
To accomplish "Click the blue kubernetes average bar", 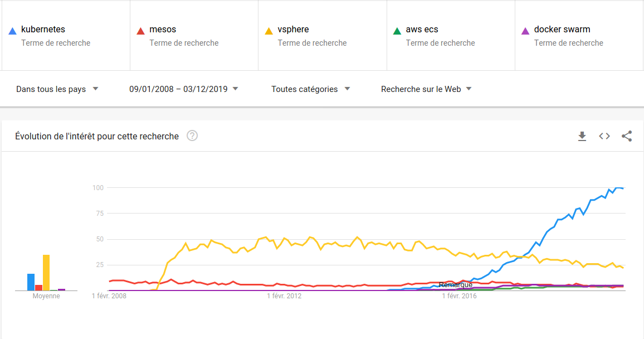I will (x=31, y=282).
